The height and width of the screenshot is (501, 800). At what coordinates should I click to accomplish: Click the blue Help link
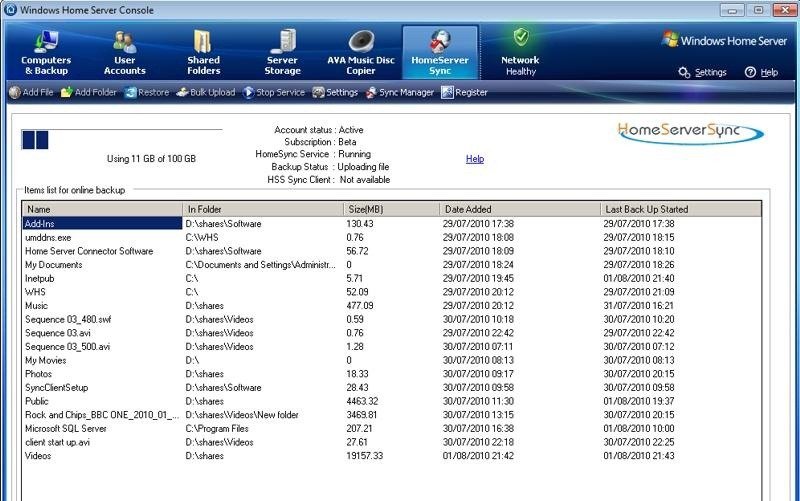[x=474, y=159]
